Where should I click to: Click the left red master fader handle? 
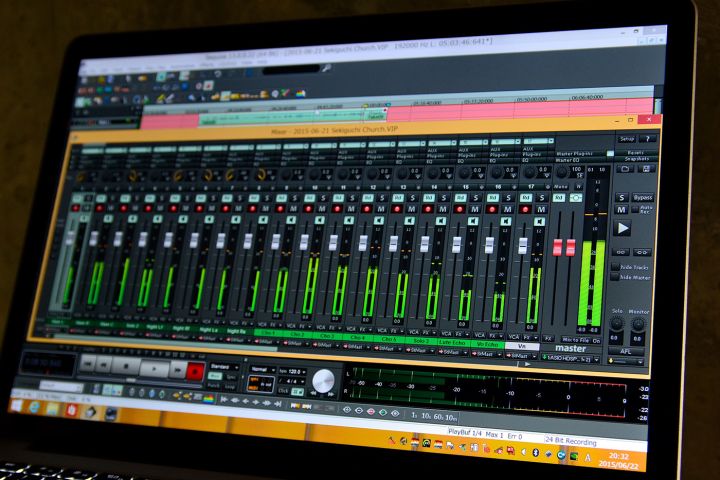558,247
